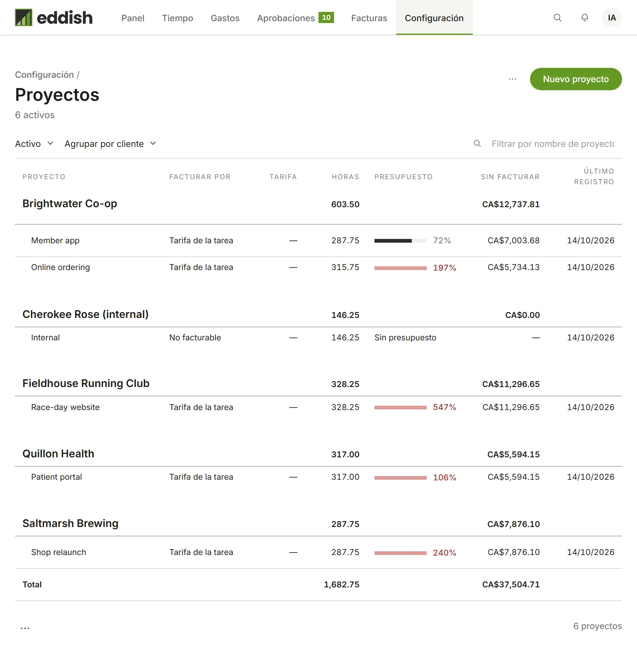The height and width of the screenshot is (672, 637).
Task: Click the CA$37,504.71 total unbilled amount
Action: [511, 584]
